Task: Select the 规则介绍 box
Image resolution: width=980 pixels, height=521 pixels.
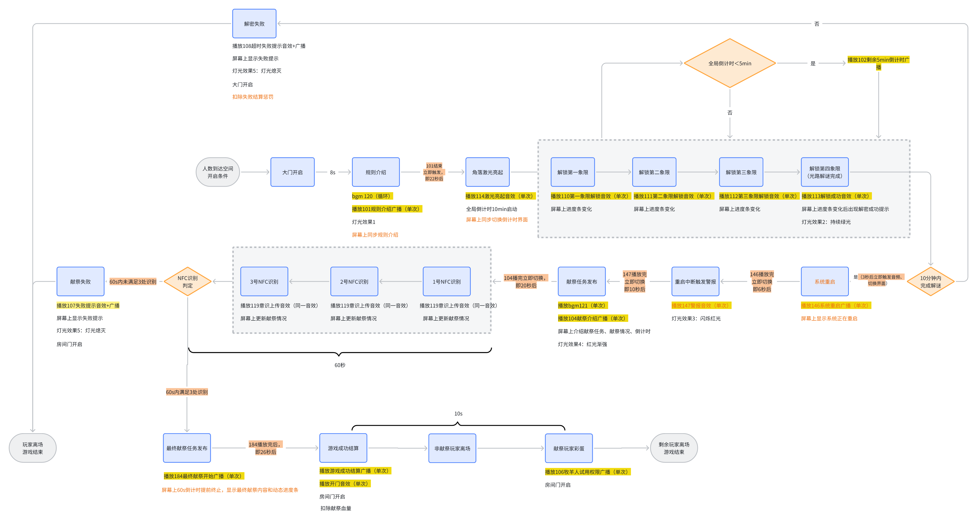Action: (376, 172)
